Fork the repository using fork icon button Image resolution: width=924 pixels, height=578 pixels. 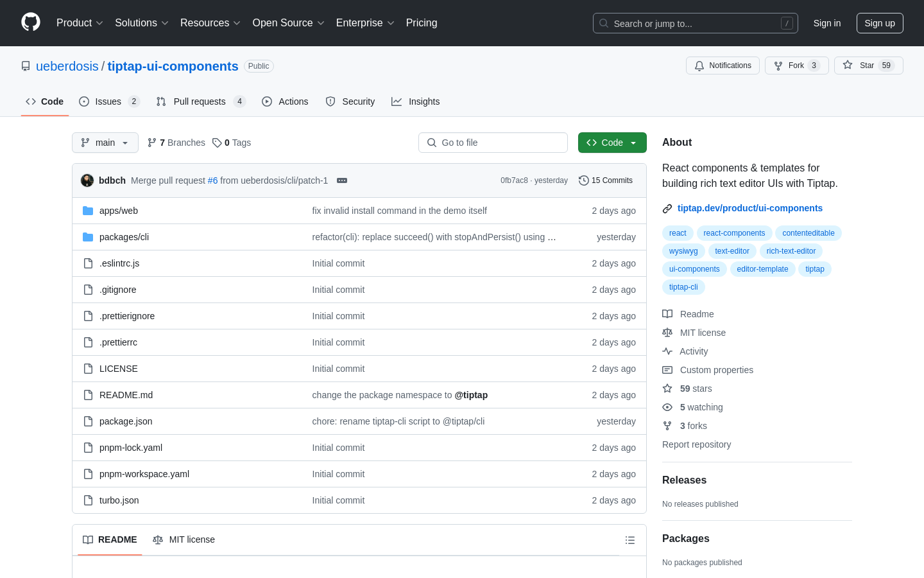[x=796, y=66]
